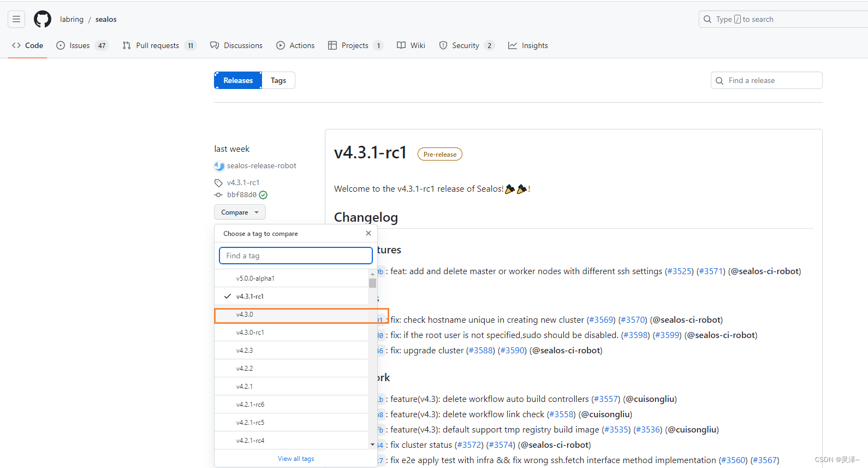The width and height of the screenshot is (868, 468).
Task: Choose tag v4.2.1-rc5
Action: (x=292, y=423)
